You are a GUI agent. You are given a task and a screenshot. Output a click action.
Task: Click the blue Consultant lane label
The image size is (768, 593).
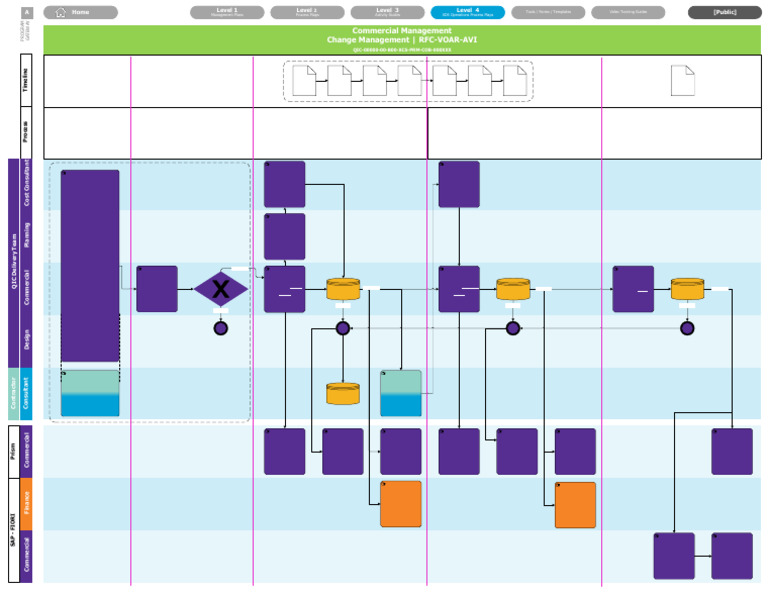26,394
